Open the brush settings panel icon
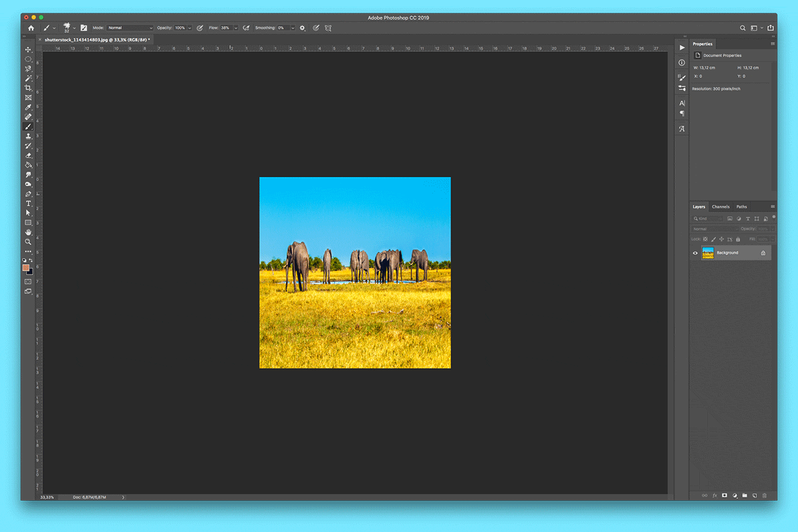798x532 pixels. click(84, 28)
